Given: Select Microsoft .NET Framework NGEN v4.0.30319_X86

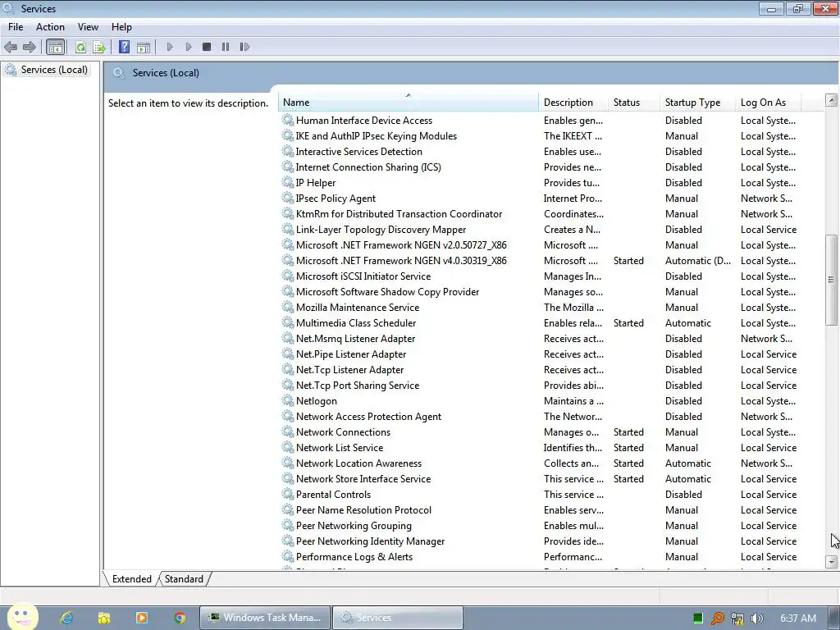Looking at the screenshot, I should click(x=400, y=260).
